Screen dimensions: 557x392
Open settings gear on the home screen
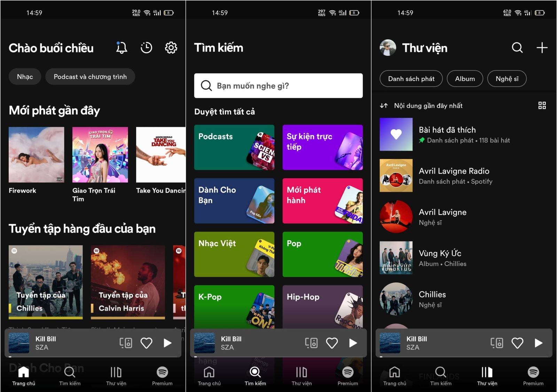click(171, 48)
